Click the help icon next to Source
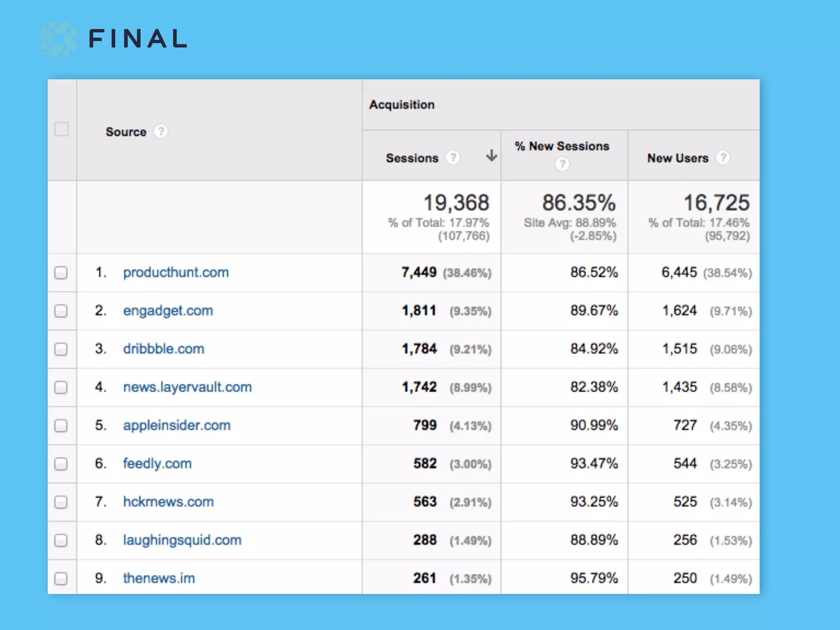Image resolution: width=840 pixels, height=630 pixels. (x=161, y=132)
